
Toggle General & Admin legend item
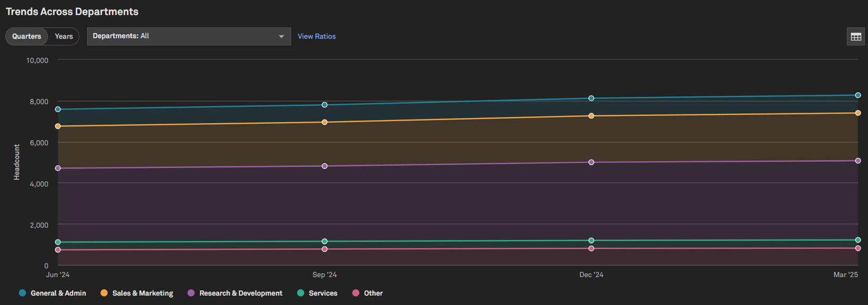pyautogui.click(x=52, y=293)
